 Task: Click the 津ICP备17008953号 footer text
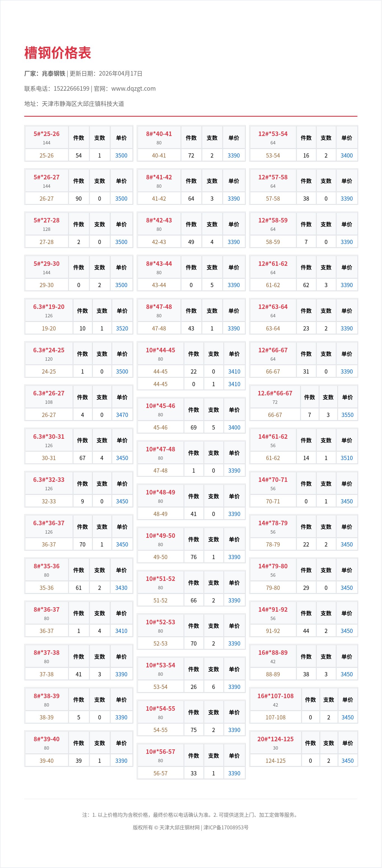226,827
